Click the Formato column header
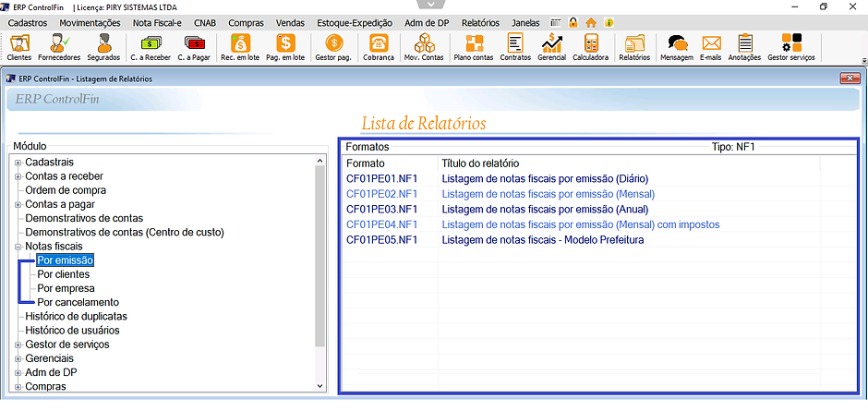The width and height of the screenshot is (868, 411). coord(391,163)
